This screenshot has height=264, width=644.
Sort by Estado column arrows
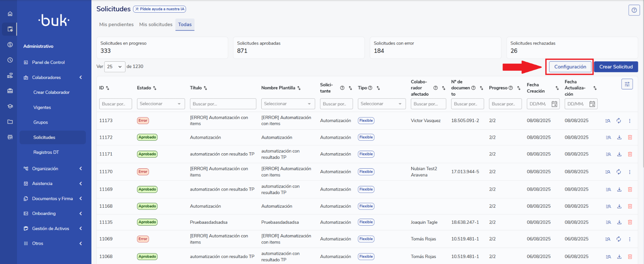pos(154,88)
